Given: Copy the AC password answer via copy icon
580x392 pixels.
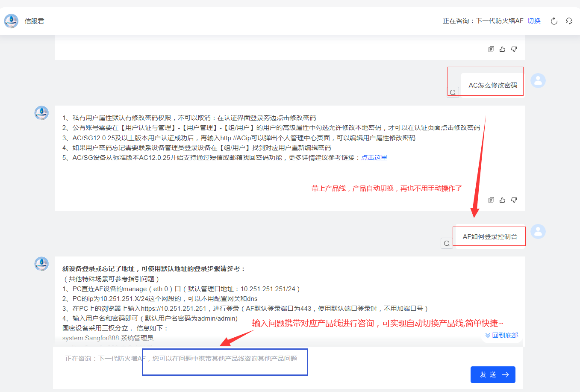Looking at the screenshot, I should coord(491,200).
